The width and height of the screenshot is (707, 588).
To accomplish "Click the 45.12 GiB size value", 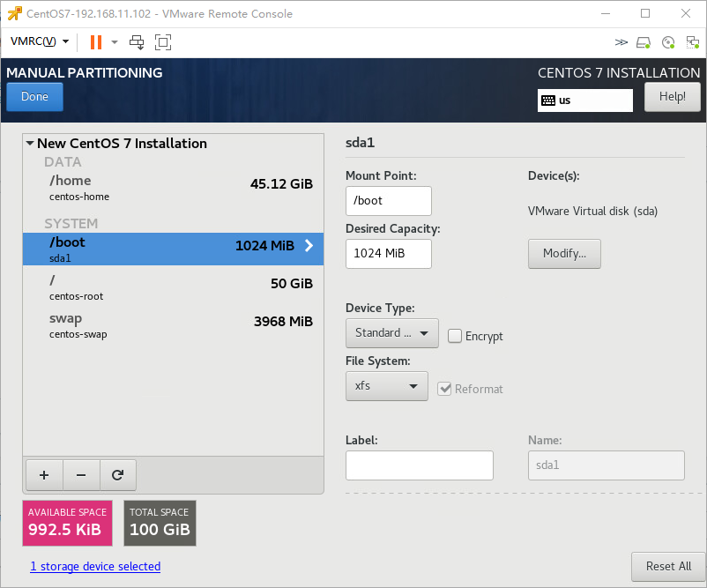I will point(281,184).
